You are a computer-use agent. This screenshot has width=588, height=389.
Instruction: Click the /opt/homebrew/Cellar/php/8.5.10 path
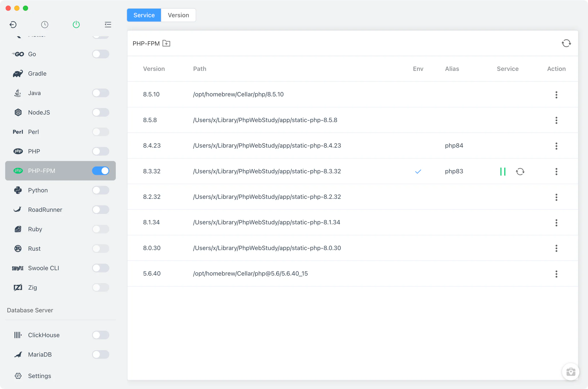click(x=238, y=94)
